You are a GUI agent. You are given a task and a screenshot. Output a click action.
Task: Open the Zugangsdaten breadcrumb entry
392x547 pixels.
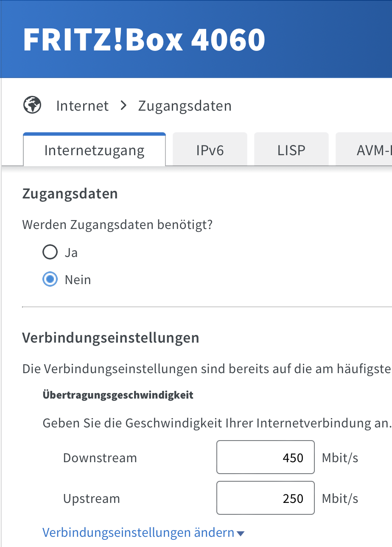185,106
